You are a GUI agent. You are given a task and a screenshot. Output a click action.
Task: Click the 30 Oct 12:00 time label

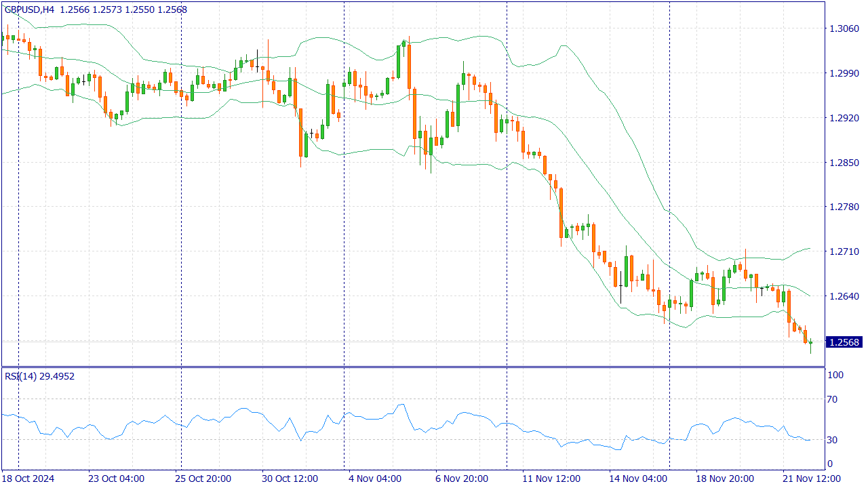(x=290, y=479)
